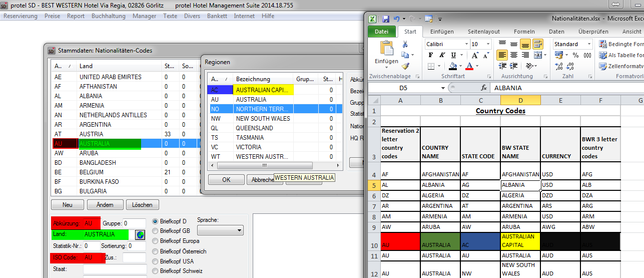Click the Cut scissors icon
644x278 pixels.
[405, 45]
